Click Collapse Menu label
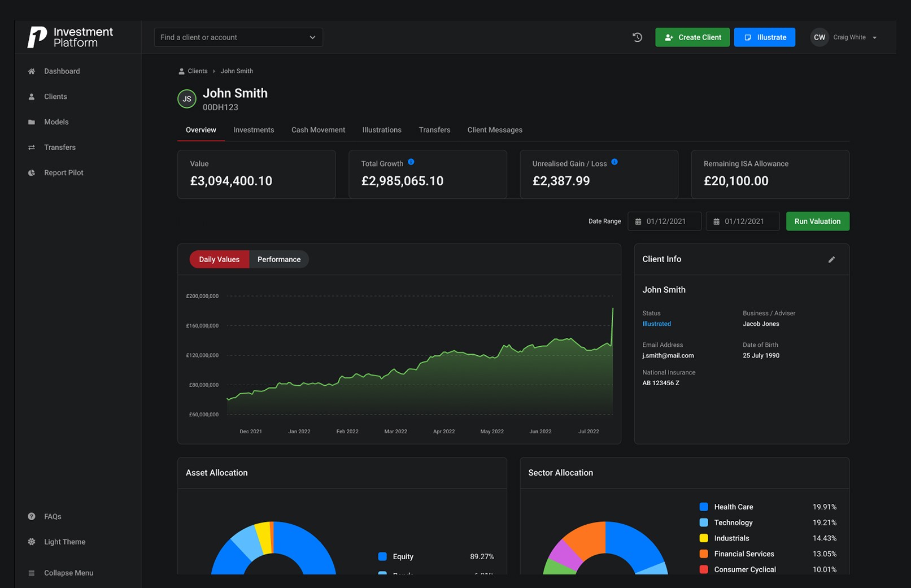911x588 pixels. [69, 573]
